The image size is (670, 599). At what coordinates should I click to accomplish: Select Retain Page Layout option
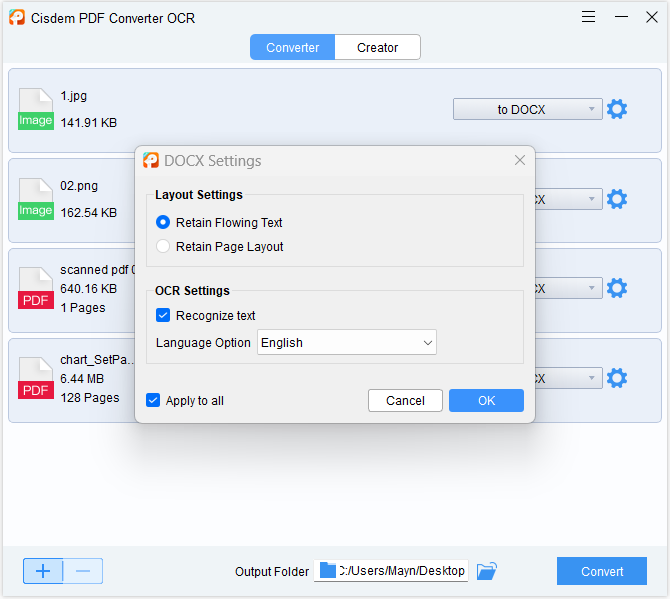pos(163,246)
